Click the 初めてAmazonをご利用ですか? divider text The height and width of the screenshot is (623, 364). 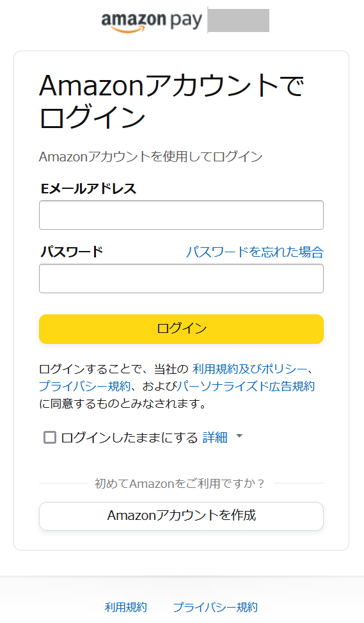179,483
